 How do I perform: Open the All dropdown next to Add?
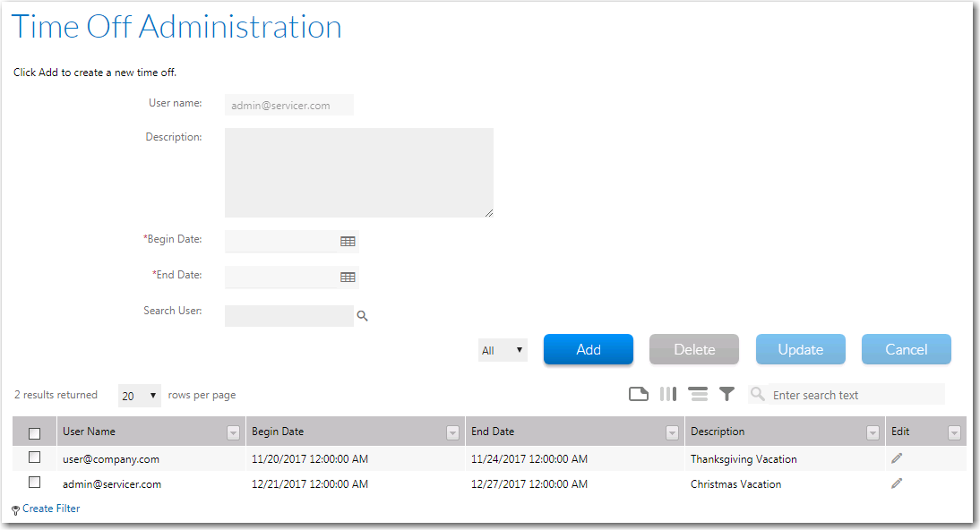(503, 350)
